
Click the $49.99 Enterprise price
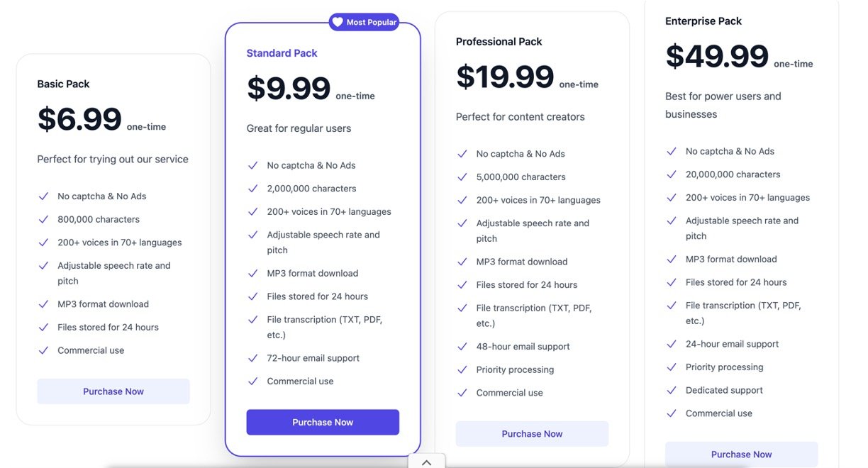(x=716, y=56)
